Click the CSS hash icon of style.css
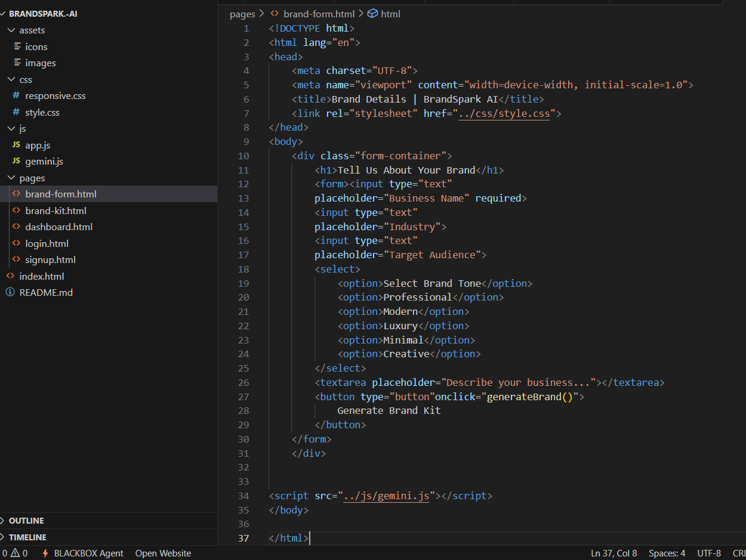 coord(16,112)
